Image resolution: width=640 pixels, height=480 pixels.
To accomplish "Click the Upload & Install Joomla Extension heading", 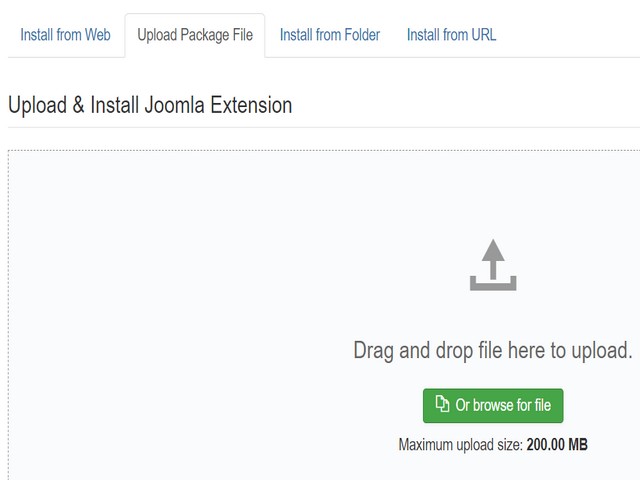I will point(150,105).
